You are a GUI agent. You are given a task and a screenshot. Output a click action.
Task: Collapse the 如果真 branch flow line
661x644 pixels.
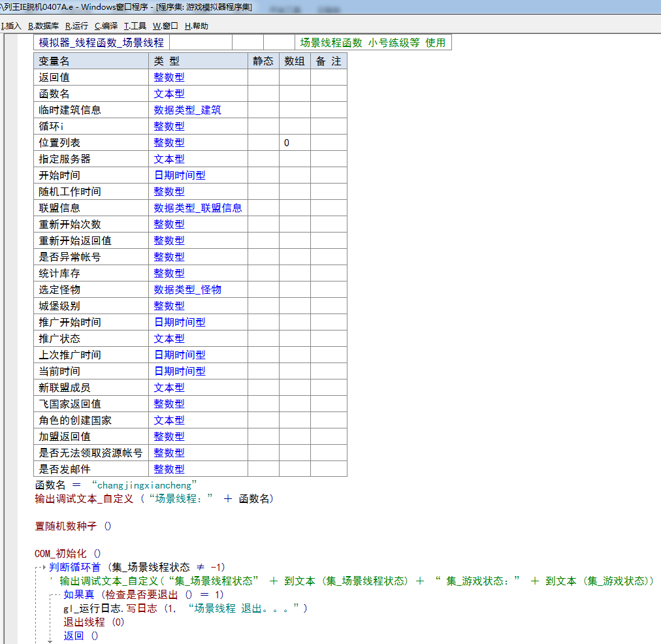pos(55,595)
